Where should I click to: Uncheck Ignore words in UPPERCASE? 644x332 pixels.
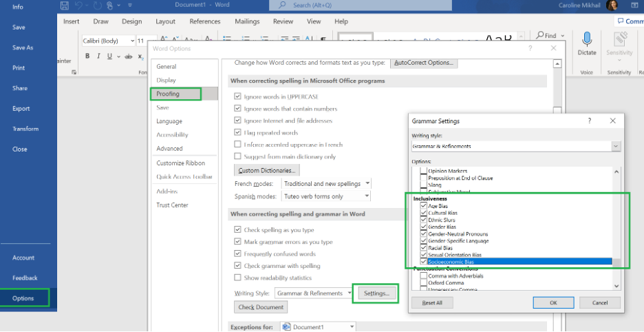(x=237, y=96)
